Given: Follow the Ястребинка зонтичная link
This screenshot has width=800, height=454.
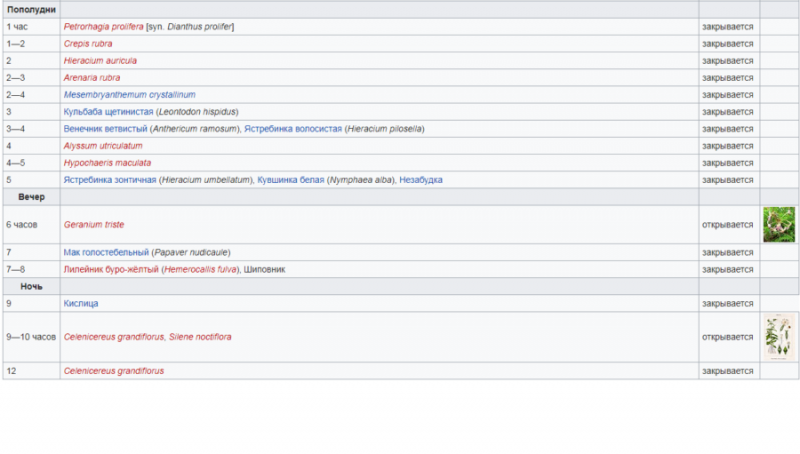Looking at the screenshot, I should click(x=110, y=180).
